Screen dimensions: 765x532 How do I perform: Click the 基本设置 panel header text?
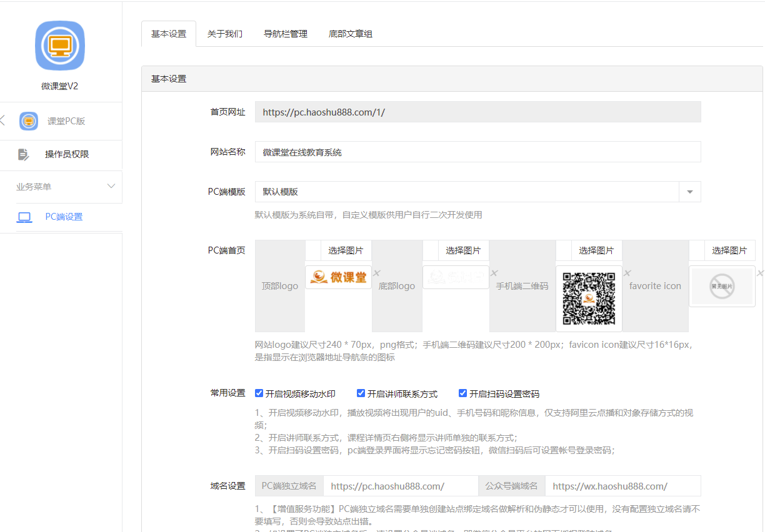(x=169, y=79)
